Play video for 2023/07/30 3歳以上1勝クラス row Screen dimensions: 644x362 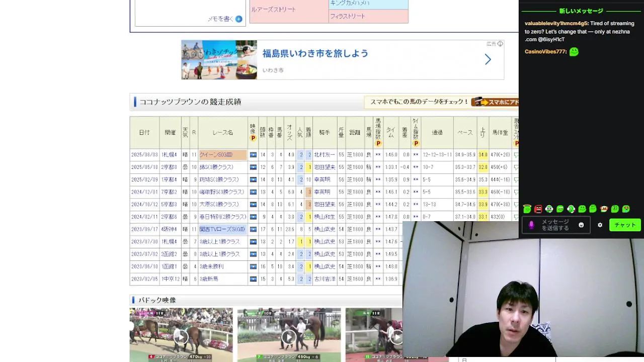[x=253, y=241]
